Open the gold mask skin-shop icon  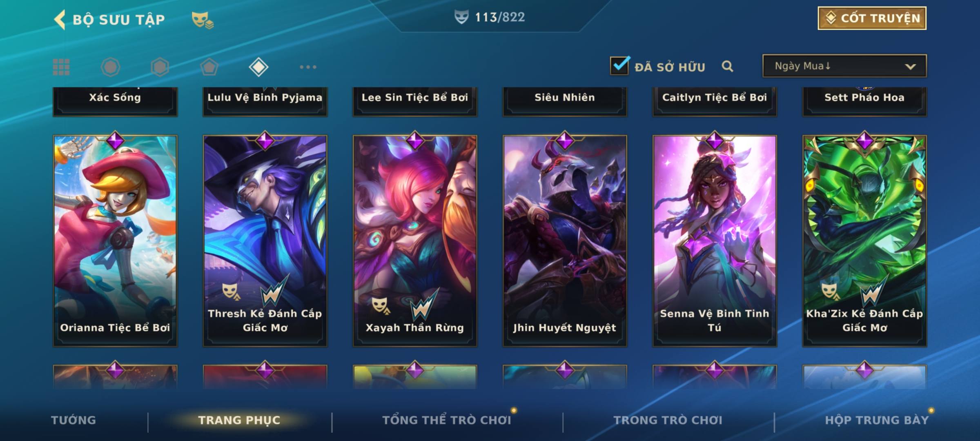point(203,20)
